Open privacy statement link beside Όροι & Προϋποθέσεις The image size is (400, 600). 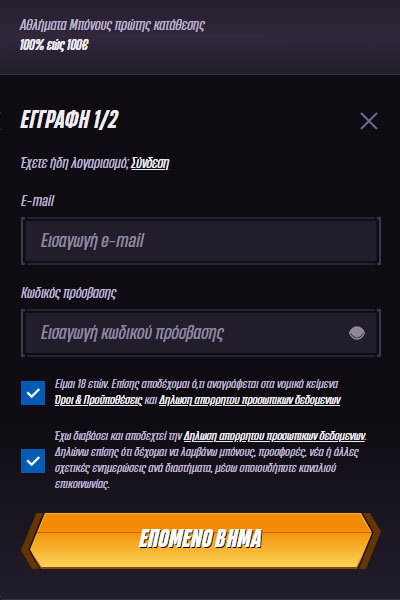[250, 400]
